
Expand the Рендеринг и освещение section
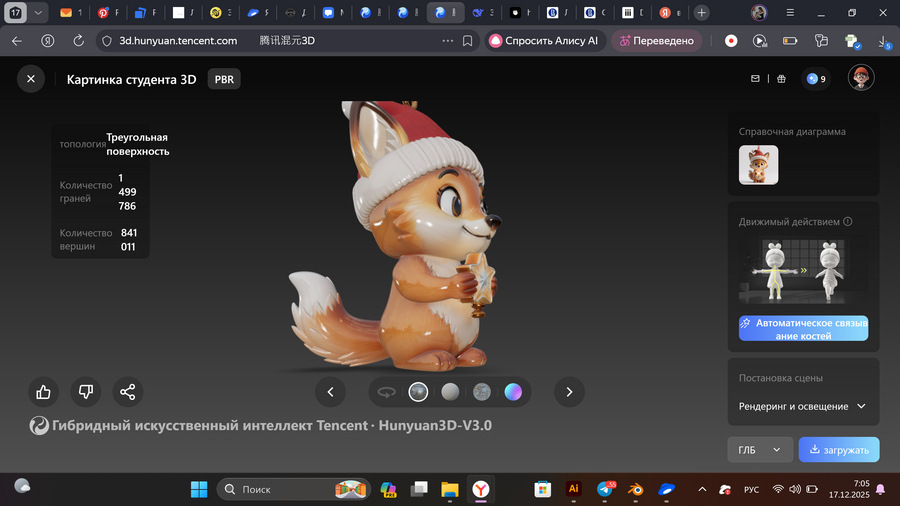(x=803, y=406)
